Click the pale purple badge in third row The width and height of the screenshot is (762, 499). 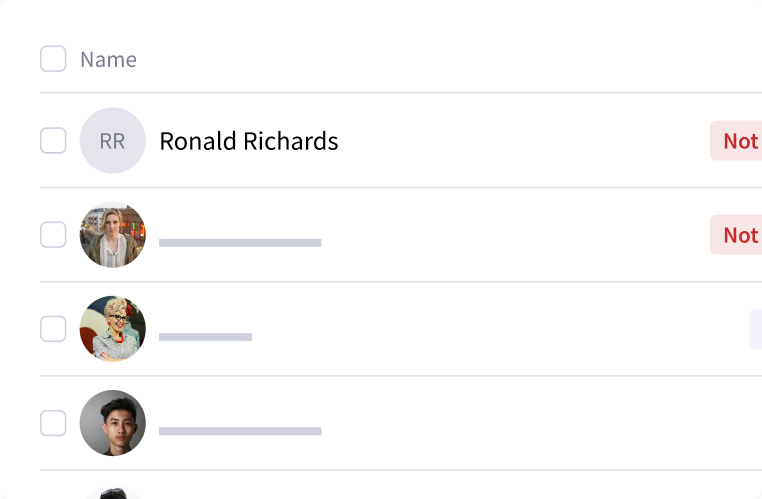pyautogui.click(x=755, y=329)
